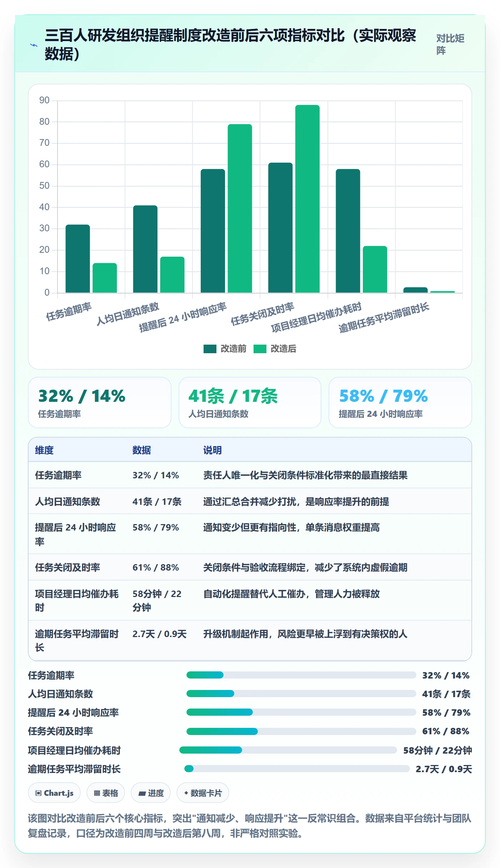The width and height of the screenshot is (500, 868).
Task: Click the chart title heading text
Action: click(x=230, y=45)
